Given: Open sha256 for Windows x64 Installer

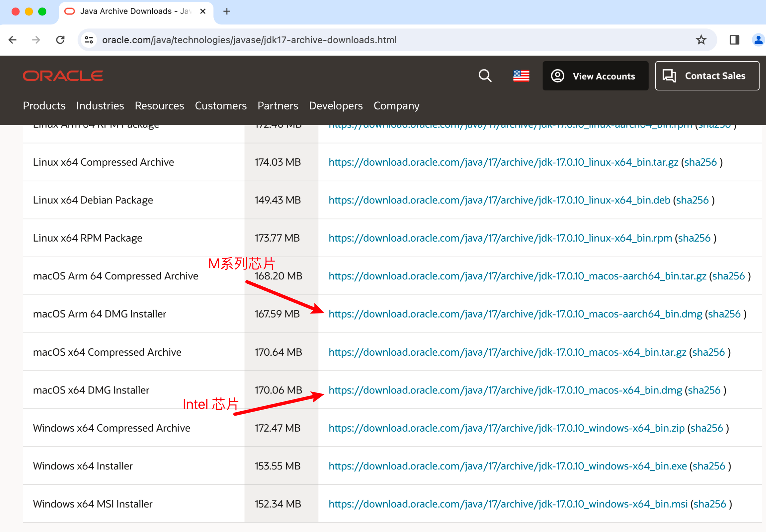Looking at the screenshot, I should pos(708,466).
